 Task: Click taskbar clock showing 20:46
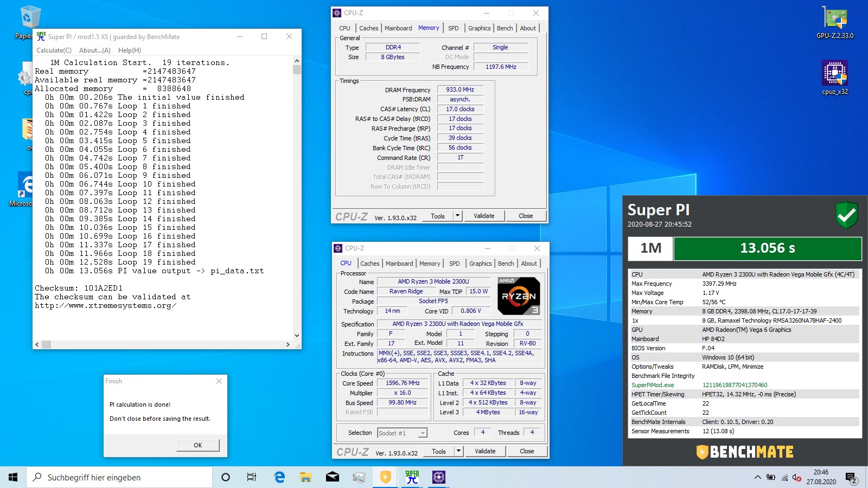pos(821,477)
